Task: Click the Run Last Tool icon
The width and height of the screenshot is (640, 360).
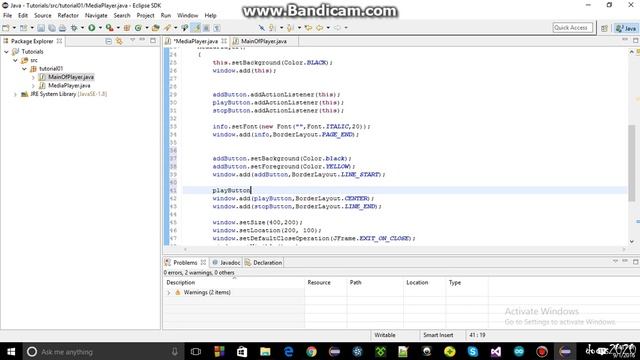Action: click(x=109, y=28)
